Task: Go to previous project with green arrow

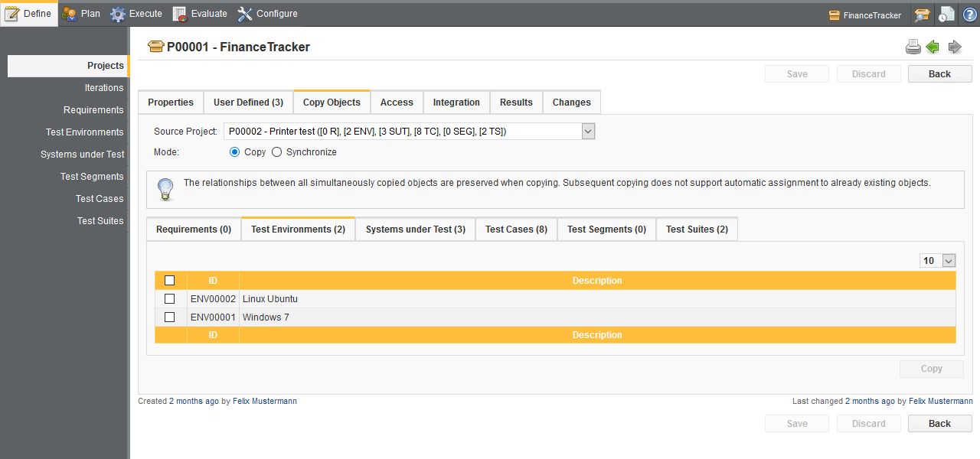Action: 933,47
